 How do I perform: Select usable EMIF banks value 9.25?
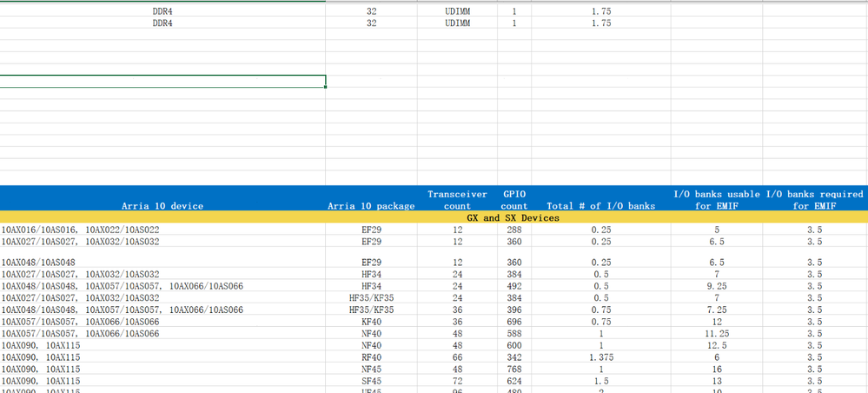point(717,286)
